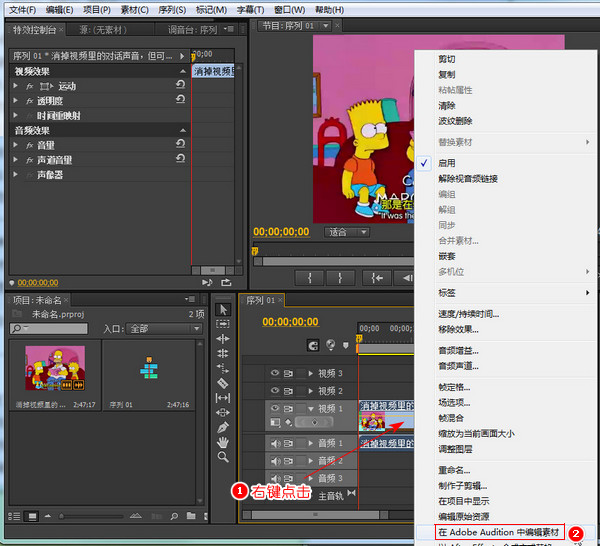Choose 在 Adobe Audition 中编辑素材
600x546 pixels.
(499, 532)
